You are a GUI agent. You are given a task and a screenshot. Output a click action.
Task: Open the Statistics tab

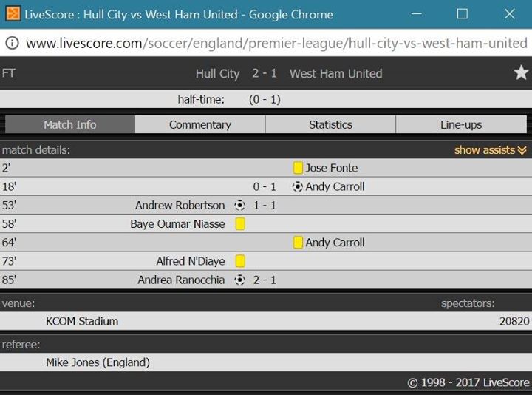pos(330,125)
